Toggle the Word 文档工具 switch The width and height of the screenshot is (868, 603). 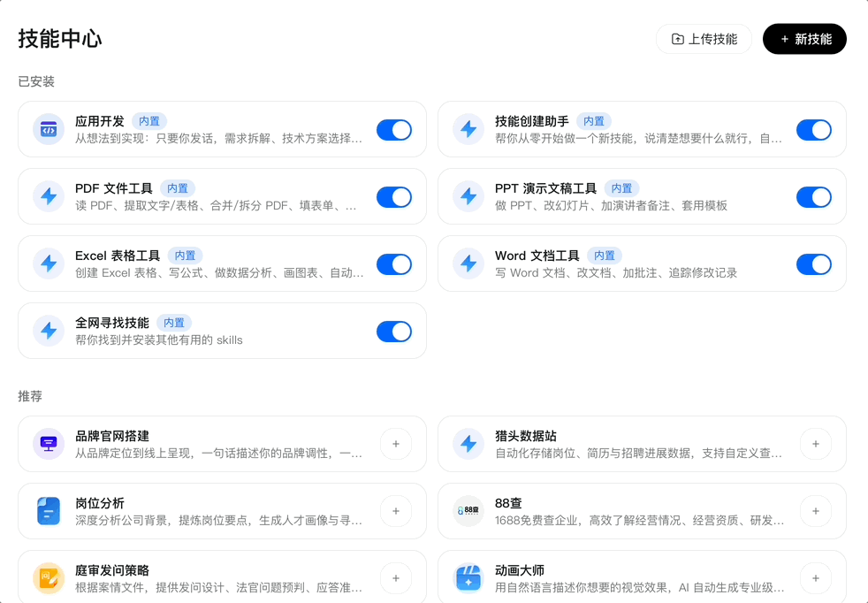click(814, 263)
